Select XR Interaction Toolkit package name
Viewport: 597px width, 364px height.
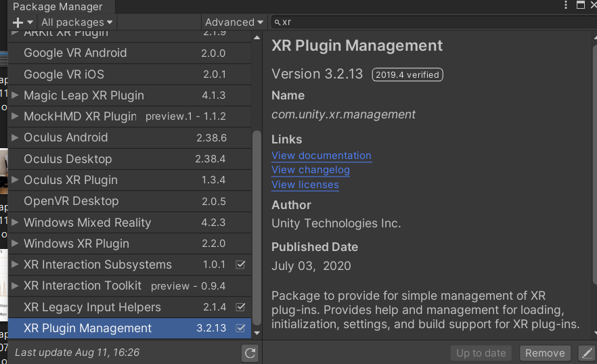click(83, 286)
